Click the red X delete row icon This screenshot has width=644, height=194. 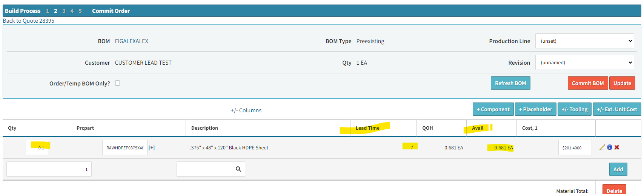click(x=617, y=147)
